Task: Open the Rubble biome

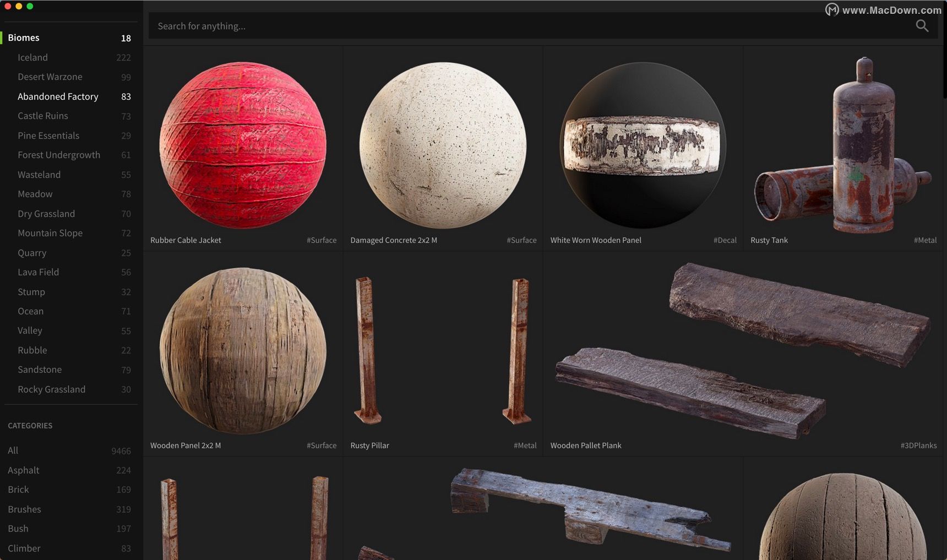Action: coord(69,351)
